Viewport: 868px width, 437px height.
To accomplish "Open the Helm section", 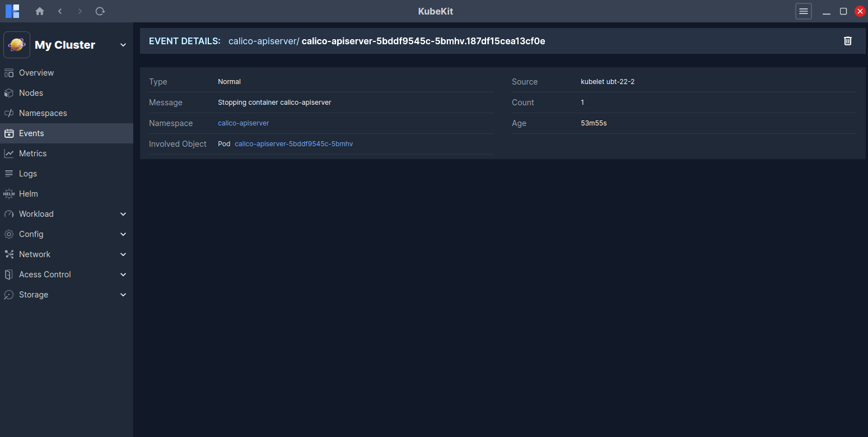I will pyautogui.click(x=29, y=194).
